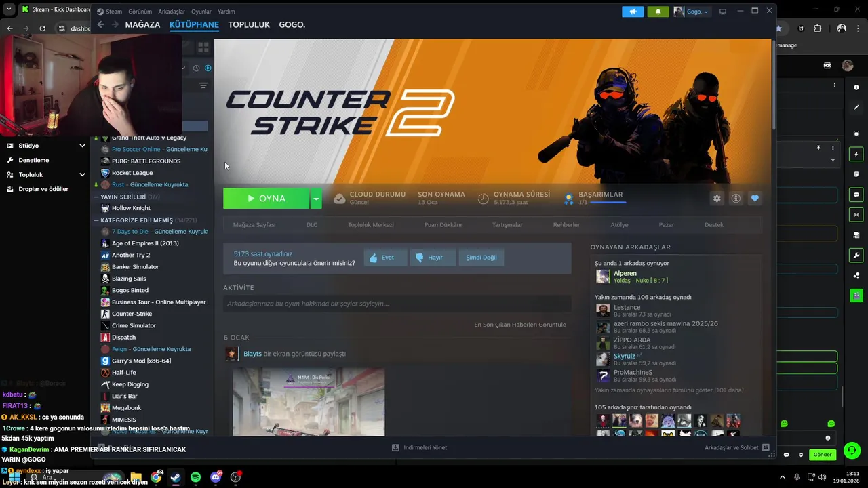Open Droplar ve ödüller in Kick
This screenshot has width=868, height=488.
43,189
